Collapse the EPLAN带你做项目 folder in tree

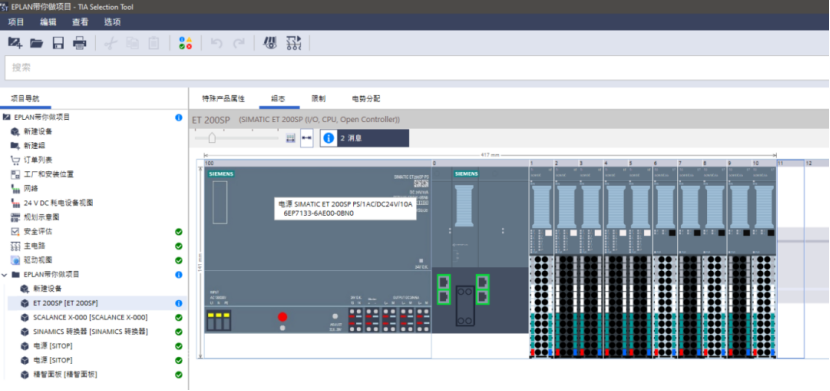pos(4,275)
